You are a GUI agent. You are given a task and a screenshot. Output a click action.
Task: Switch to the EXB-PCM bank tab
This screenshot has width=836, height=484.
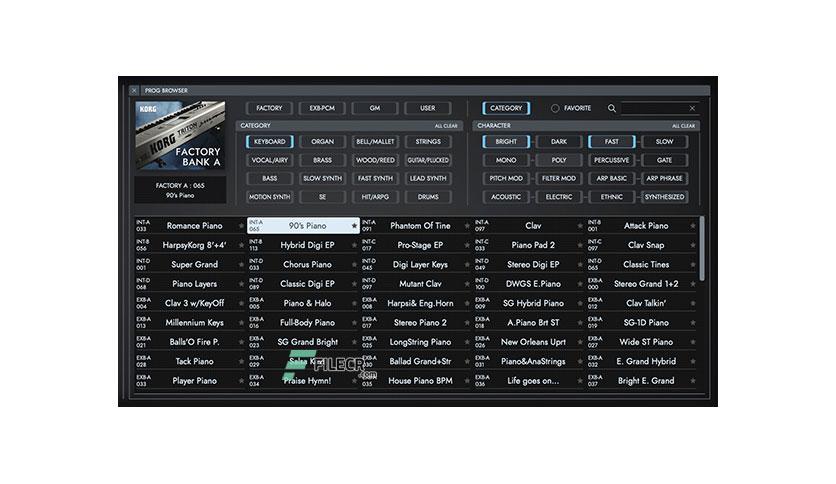pos(322,108)
